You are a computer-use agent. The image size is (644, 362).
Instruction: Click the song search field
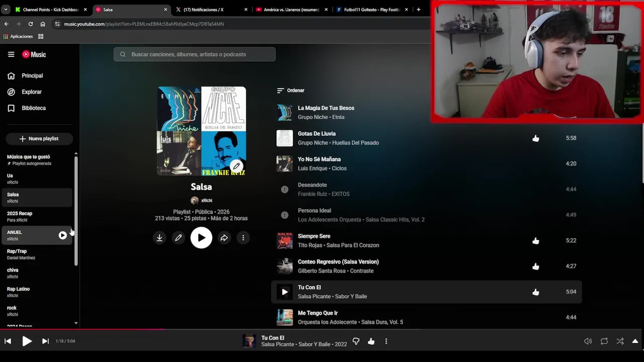tap(194, 54)
